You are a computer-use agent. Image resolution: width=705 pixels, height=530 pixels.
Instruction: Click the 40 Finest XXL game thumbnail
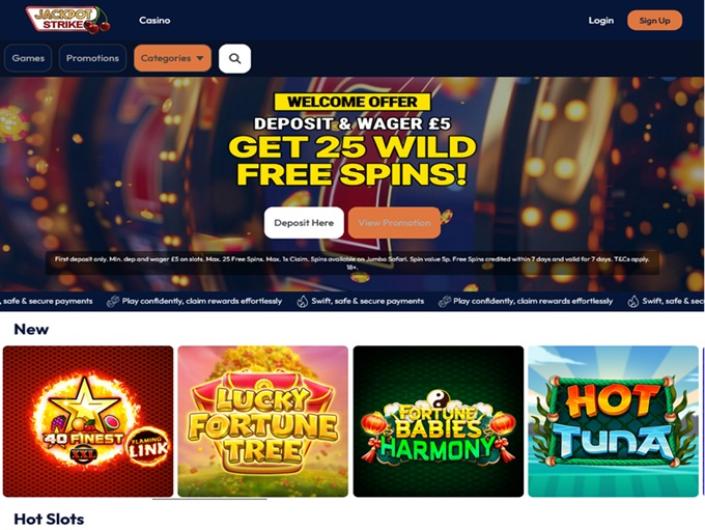(88, 421)
